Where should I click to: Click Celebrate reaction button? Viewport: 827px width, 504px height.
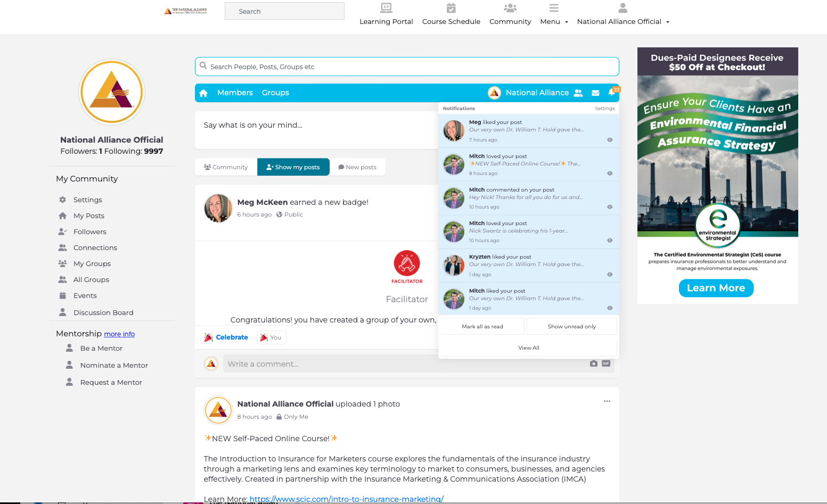[226, 337]
